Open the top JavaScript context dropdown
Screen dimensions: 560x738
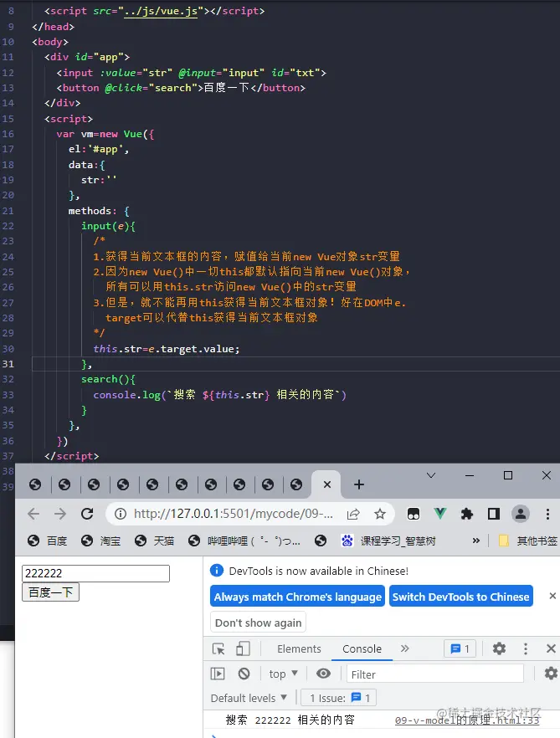point(283,674)
